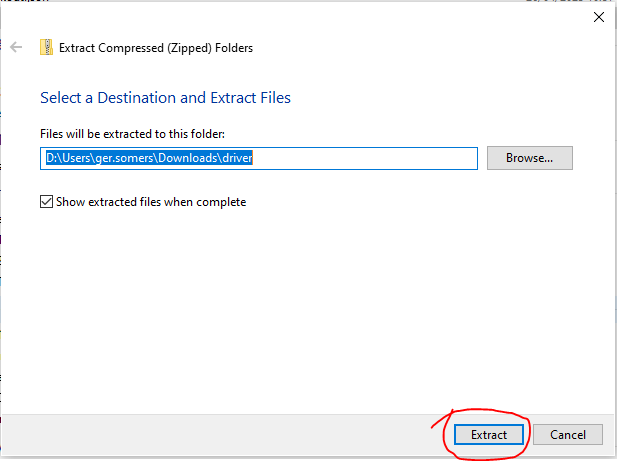Click the zipped folder icon beside the title
Screen dimensions: 617x461
[x=46, y=47]
